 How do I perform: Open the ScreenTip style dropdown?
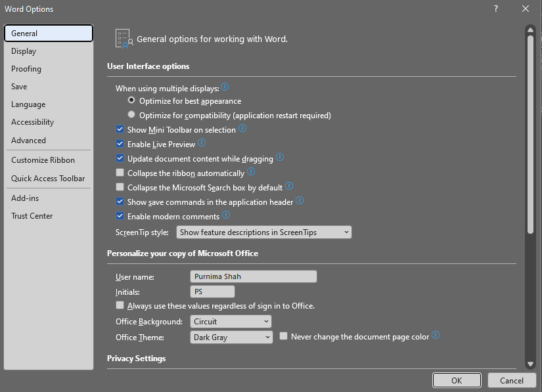click(263, 232)
